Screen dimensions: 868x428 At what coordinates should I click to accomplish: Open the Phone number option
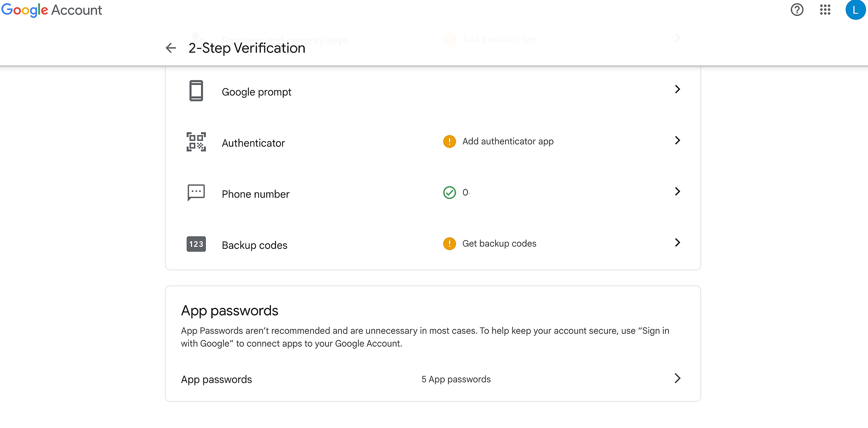coord(433,193)
